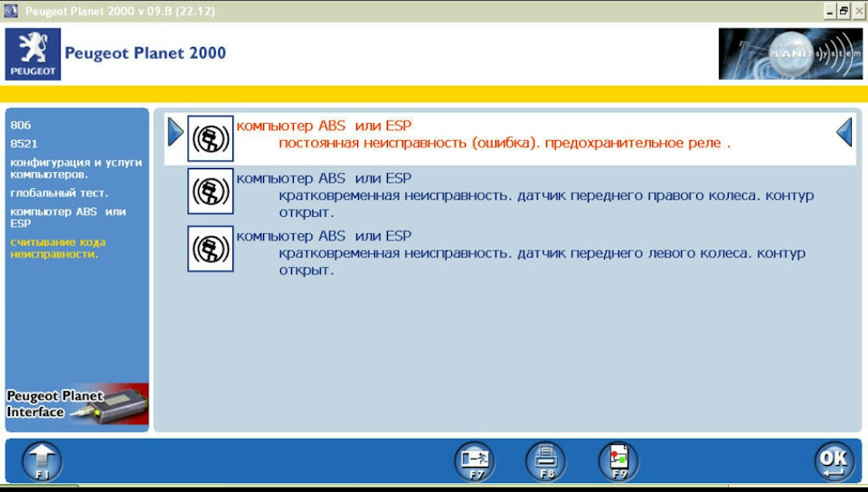Click the F7 exit button
Image resolution: width=868 pixels, height=492 pixels.
(x=475, y=461)
